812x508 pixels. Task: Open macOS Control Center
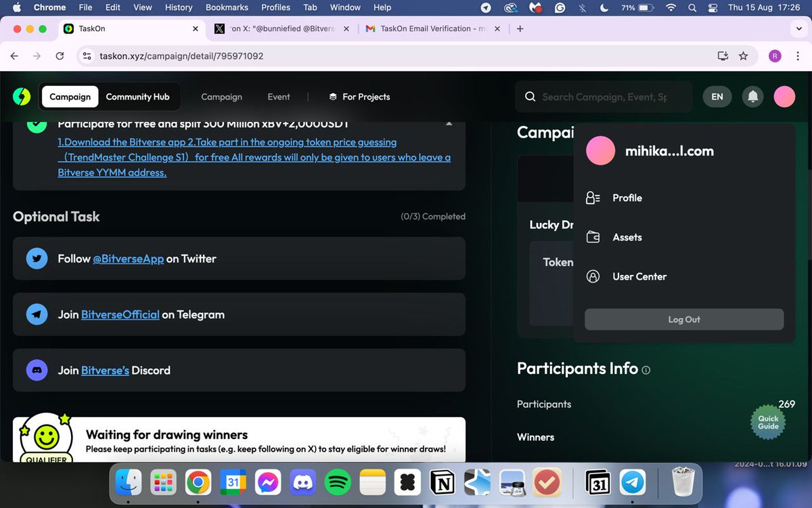point(712,7)
